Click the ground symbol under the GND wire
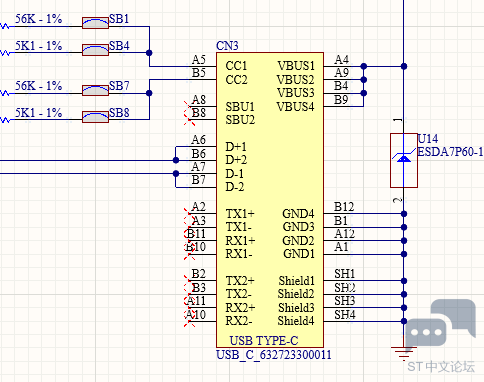 tap(404, 353)
